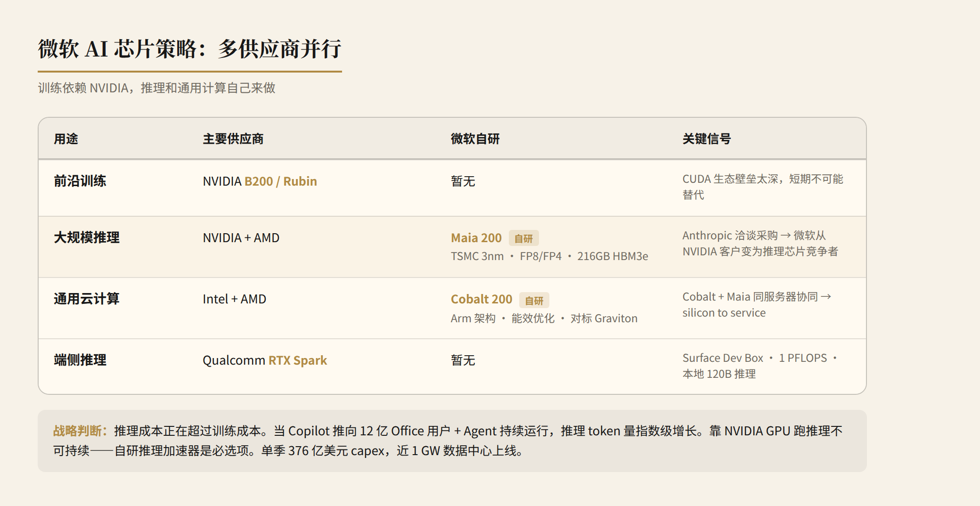The width and height of the screenshot is (980, 506).
Task: Click the title 微软 AI 芯片策略：多供应商并行
Action: pyautogui.click(x=189, y=49)
